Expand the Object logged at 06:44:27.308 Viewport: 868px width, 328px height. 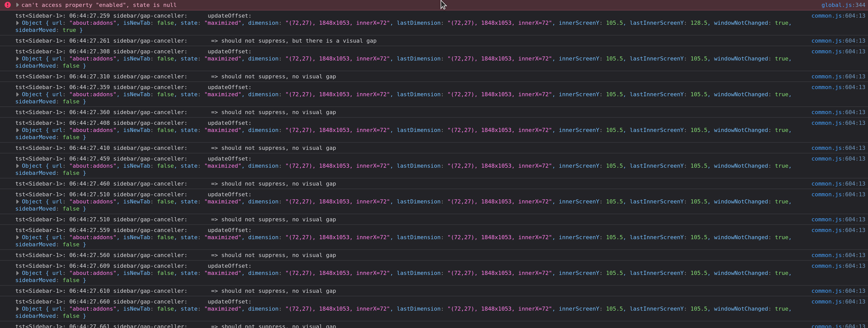click(18, 59)
